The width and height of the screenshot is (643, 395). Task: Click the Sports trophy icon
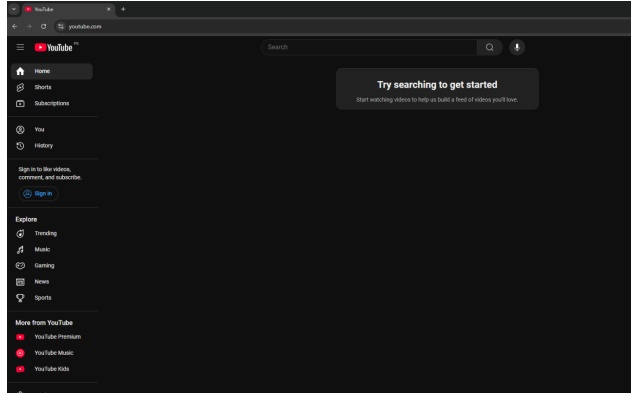(x=20, y=298)
